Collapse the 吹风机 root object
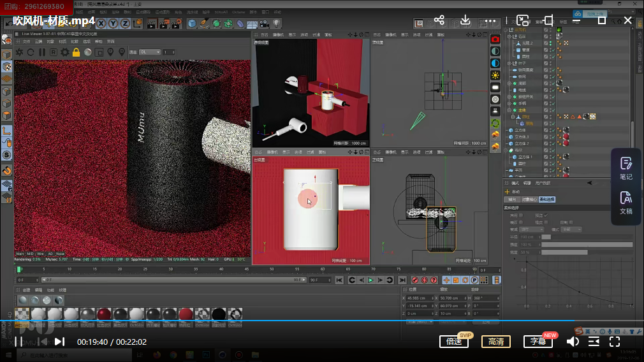Viewport: 644px width, 362px height. (506, 30)
